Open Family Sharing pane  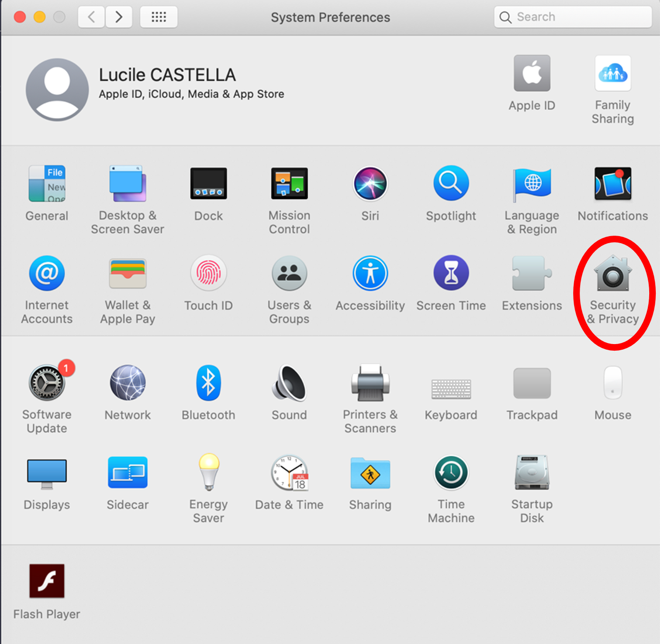tap(613, 73)
